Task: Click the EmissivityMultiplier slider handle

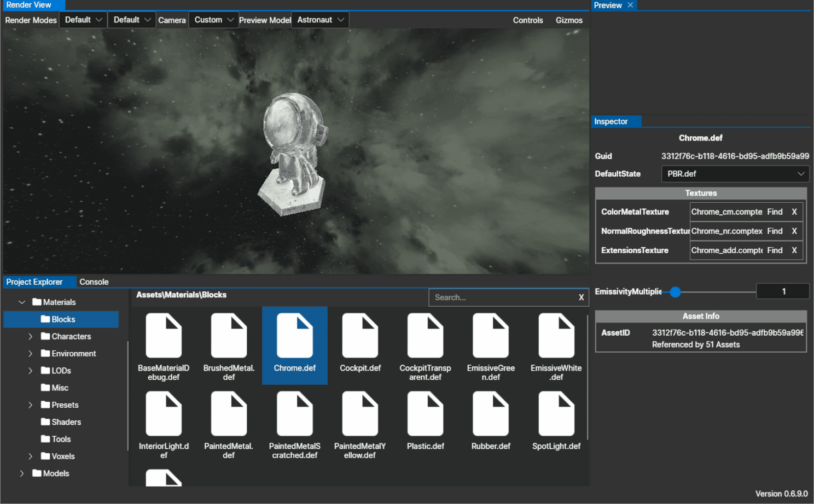Action: click(676, 292)
